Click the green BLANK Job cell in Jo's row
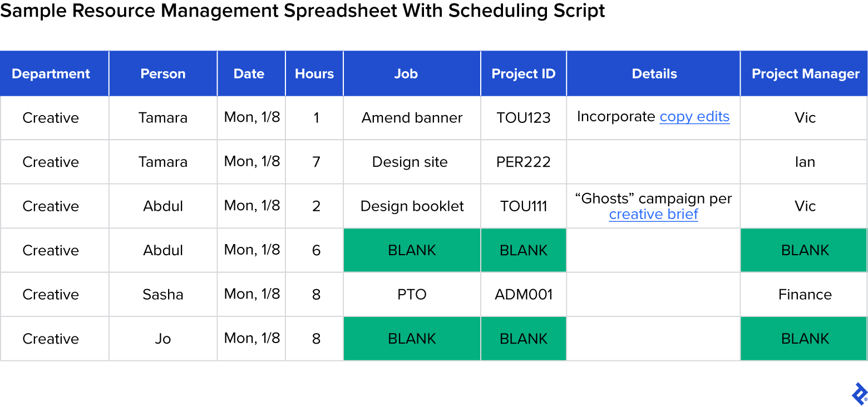The height and width of the screenshot is (407, 868). click(x=412, y=338)
